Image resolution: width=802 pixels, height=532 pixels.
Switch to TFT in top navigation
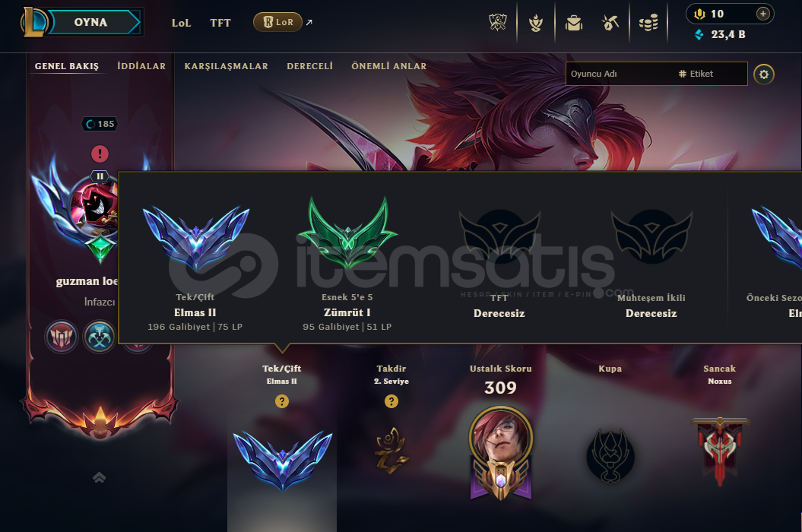220,23
